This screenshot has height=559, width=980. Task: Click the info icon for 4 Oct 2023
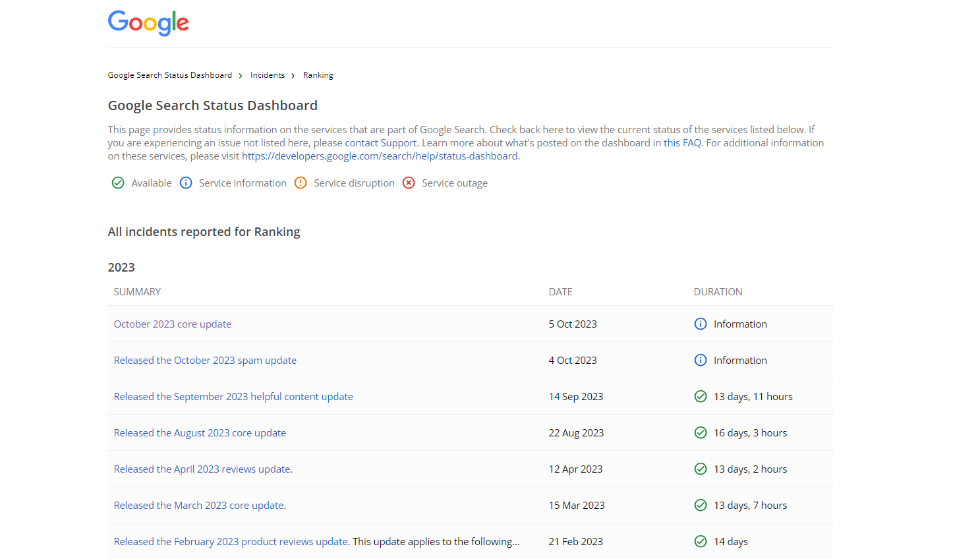701,361
